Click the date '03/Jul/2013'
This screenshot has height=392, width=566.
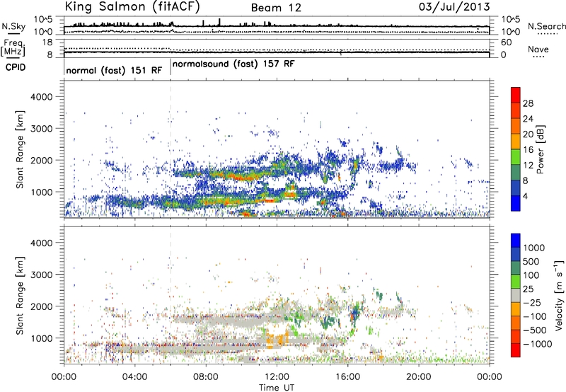click(x=454, y=7)
